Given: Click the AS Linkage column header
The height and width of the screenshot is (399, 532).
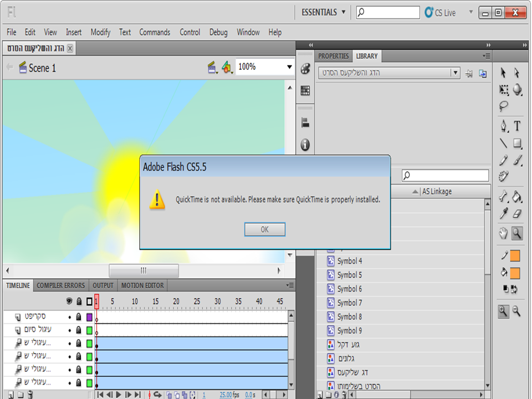Looking at the screenshot, I should 437,191.
